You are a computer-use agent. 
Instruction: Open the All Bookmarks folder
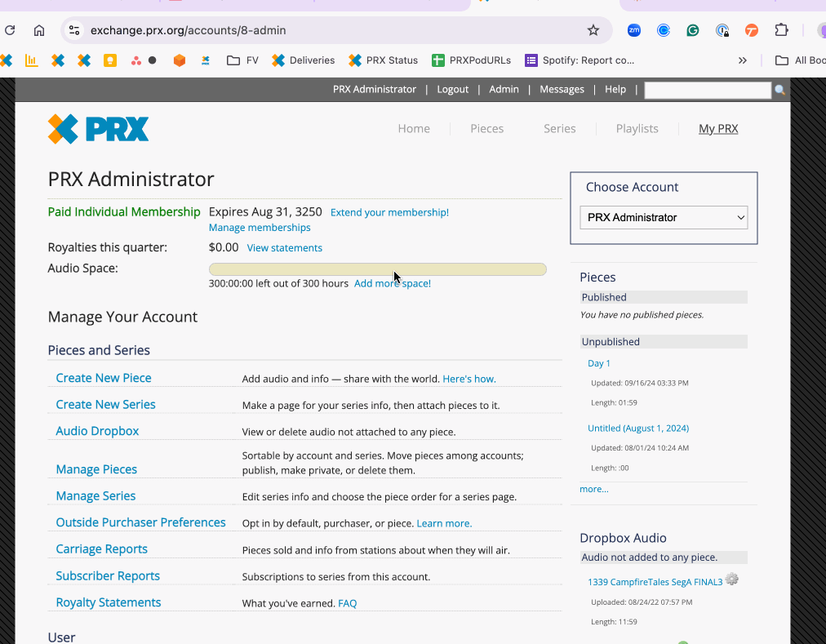800,60
